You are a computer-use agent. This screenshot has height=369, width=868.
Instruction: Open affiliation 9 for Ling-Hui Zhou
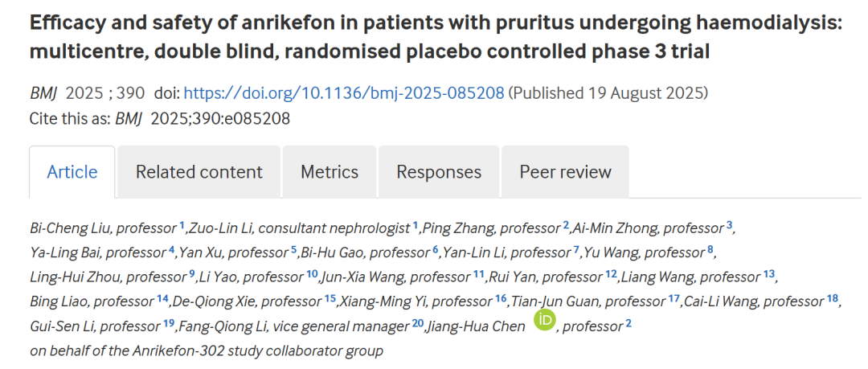point(192,276)
